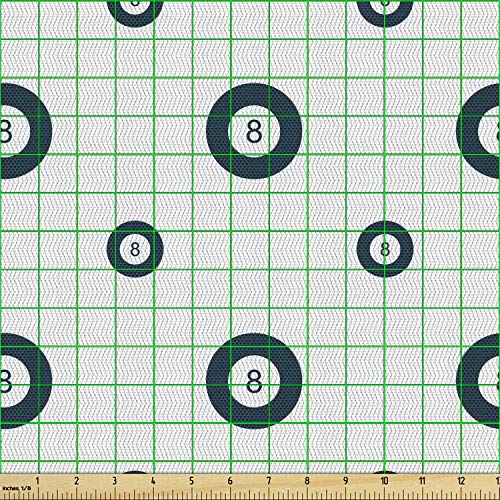
Task: Click the number 6 on the ruler
Action: tap(230, 481)
